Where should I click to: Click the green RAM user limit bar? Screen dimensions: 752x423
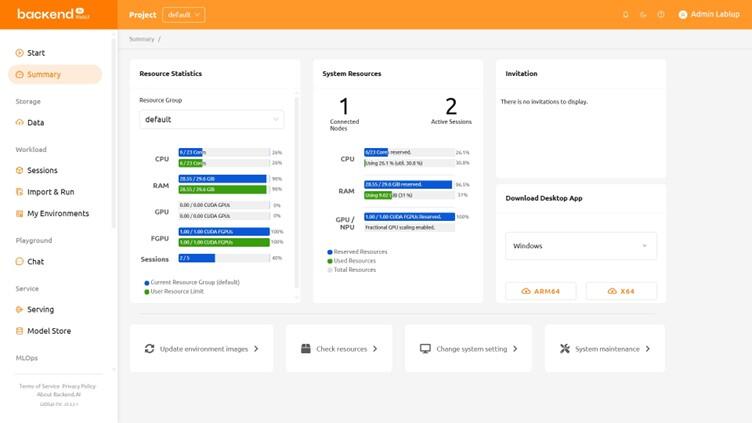pyautogui.click(x=223, y=189)
